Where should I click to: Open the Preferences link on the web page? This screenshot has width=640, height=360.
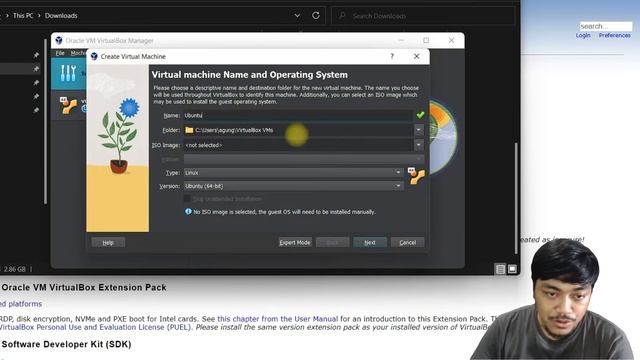pyautogui.click(x=615, y=36)
